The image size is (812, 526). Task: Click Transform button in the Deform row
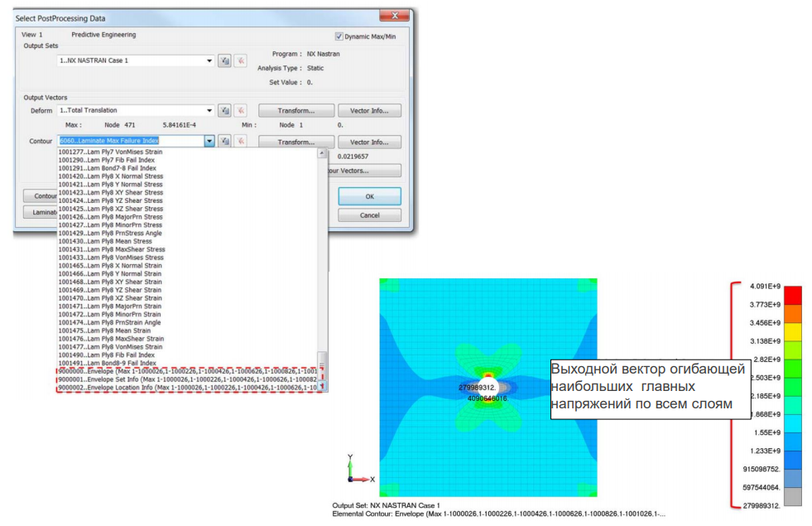pyautogui.click(x=296, y=111)
